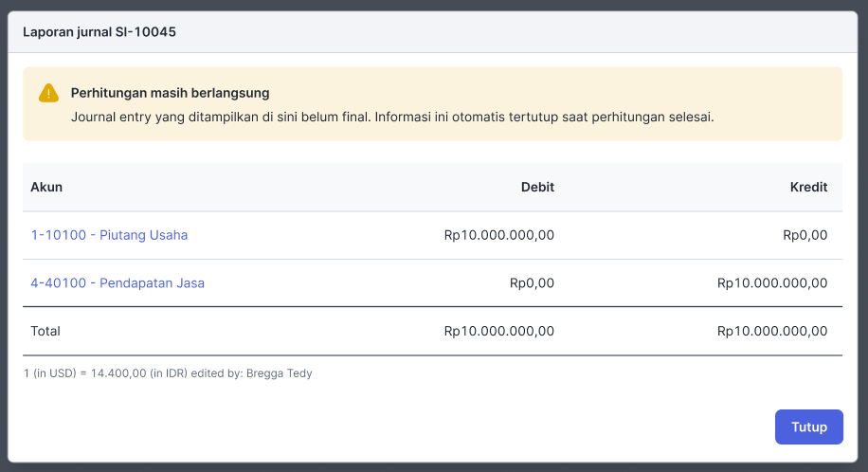Viewport: 868px width, 472px height.
Task: Click the Kredit column header
Action: pos(808,187)
